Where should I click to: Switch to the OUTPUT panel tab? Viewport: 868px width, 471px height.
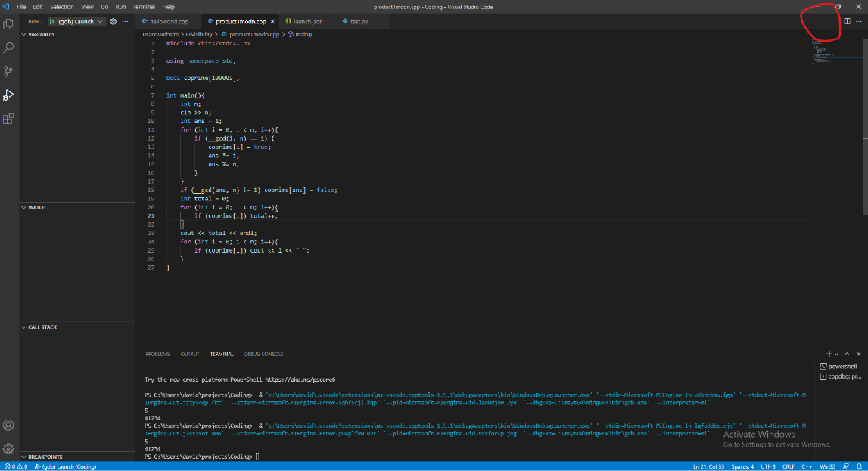coord(190,354)
